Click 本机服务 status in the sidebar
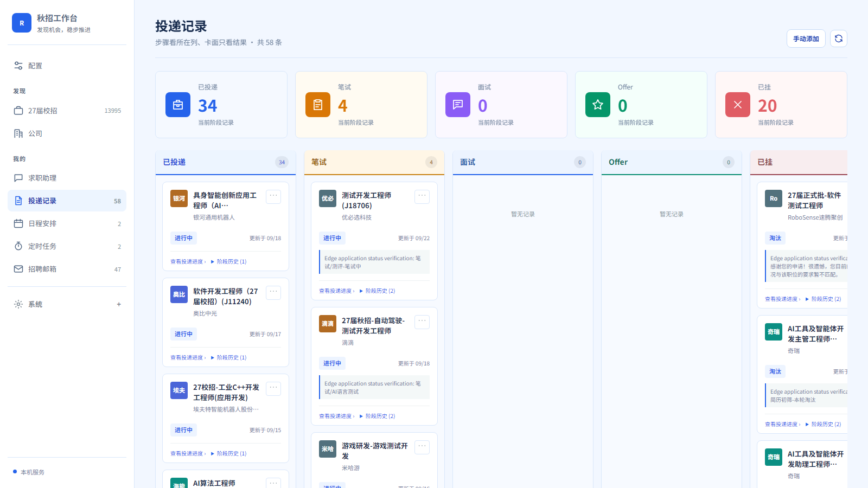The width and height of the screenshot is (868, 488). tap(29, 472)
